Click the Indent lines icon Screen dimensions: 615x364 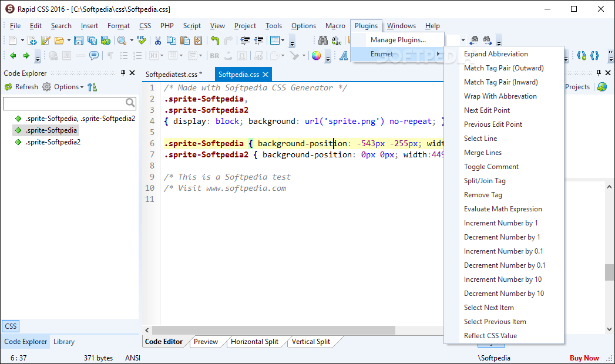[245, 41]
